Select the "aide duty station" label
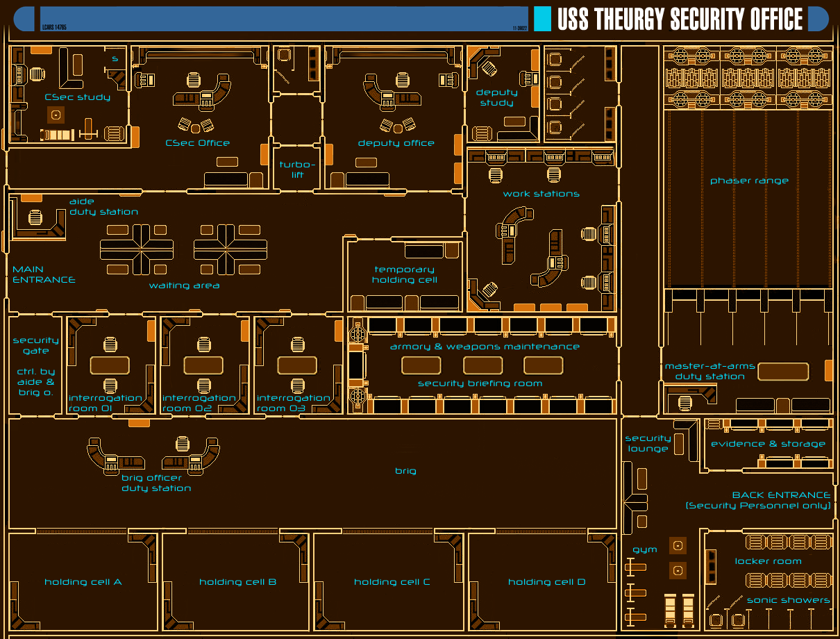The width and height of the screenshot is (840, 639). coord(103,206)
